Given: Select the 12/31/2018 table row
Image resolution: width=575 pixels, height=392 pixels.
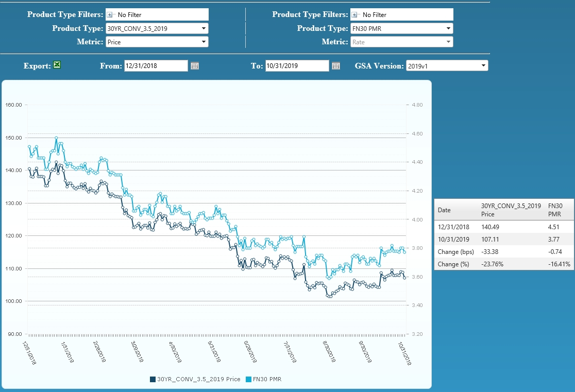Looking at the screenshot, I should [x=504, y=227].
